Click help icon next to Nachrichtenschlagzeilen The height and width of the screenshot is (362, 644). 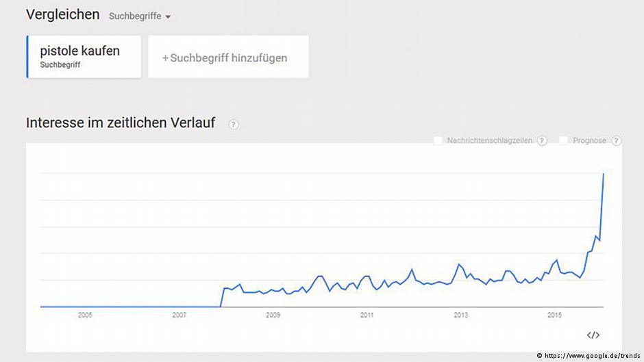542,141
